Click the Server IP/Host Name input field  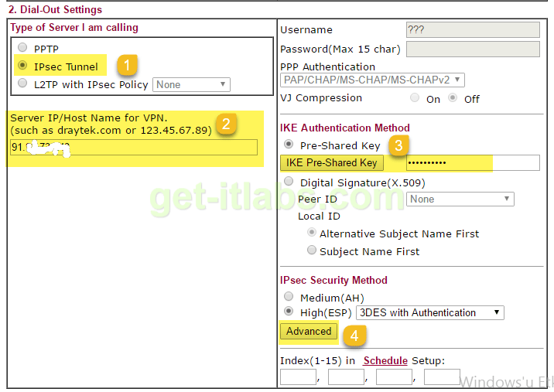coord(133,147)
